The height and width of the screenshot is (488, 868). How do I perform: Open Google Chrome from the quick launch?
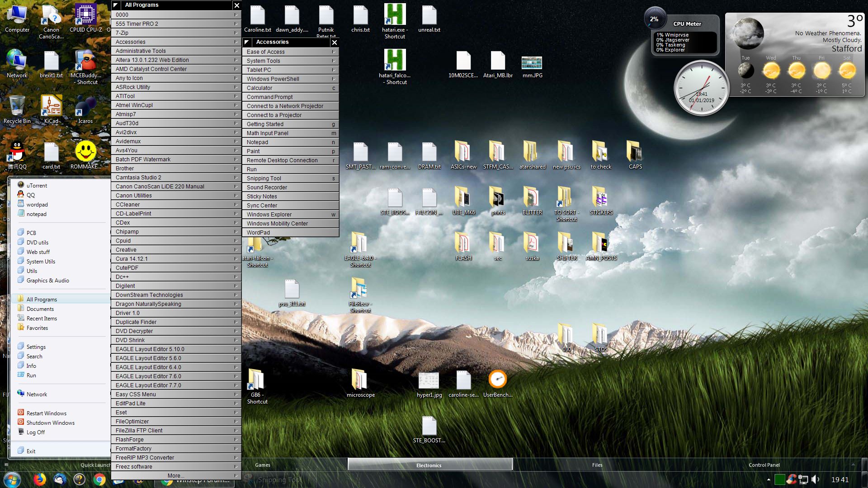pyautogui.click(x=99, y=479)
